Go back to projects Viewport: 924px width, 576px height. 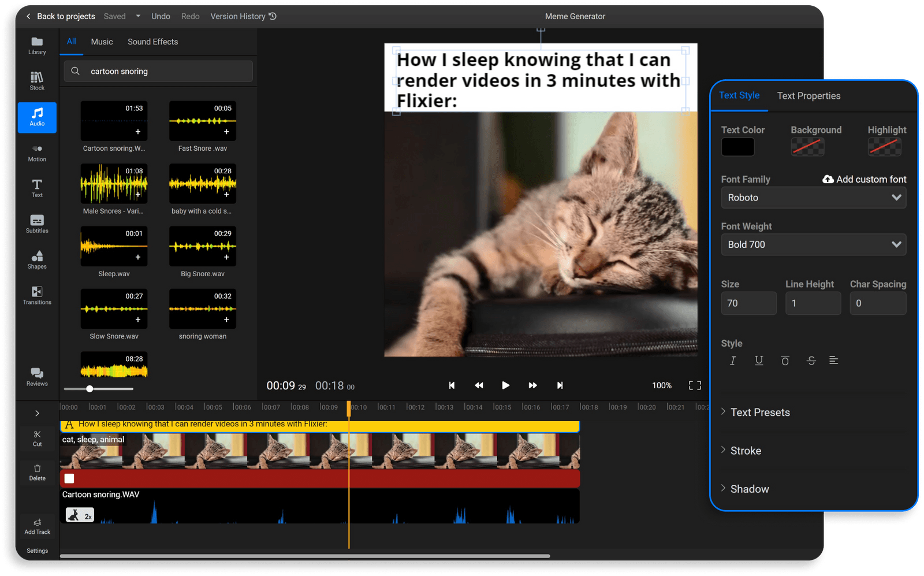pyautogui.click(x=60, y=16)
